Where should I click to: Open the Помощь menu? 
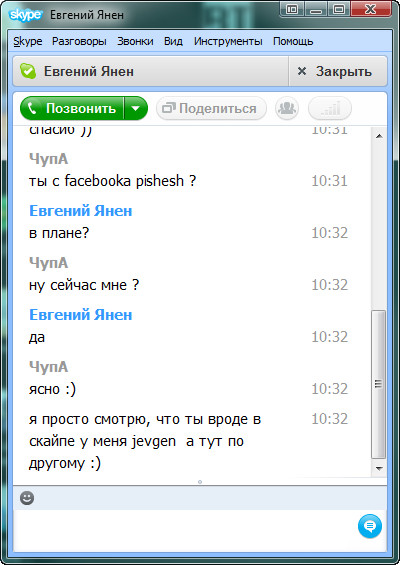click(x=293, y=41)
